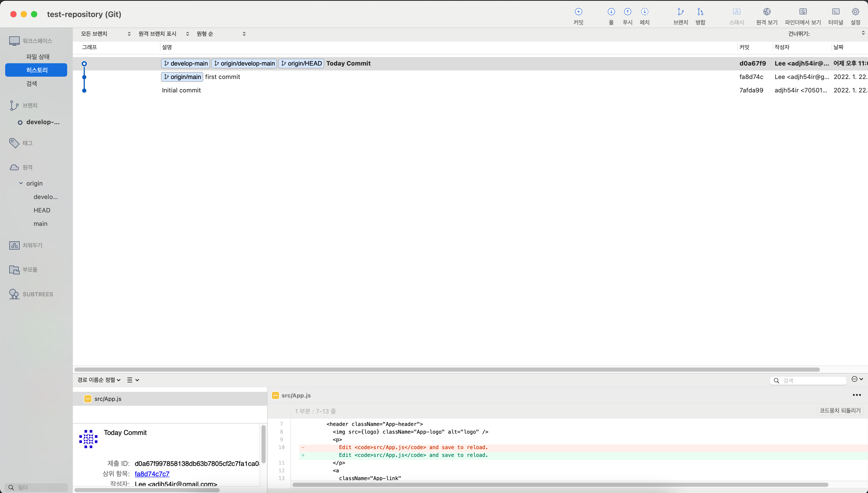Open Terminal (터미널) from the toolbar
Image resolution: width=868 pixels, height=493 pixels.
click(x=835, y=12)
